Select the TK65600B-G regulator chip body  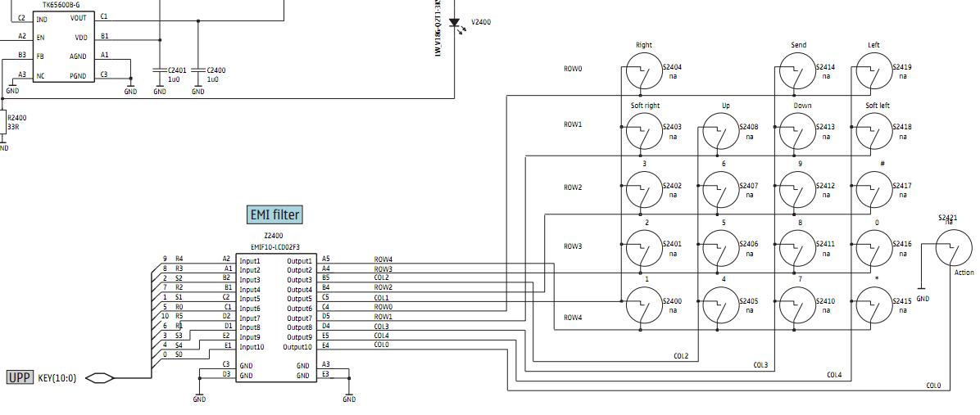tap(64, 47)
